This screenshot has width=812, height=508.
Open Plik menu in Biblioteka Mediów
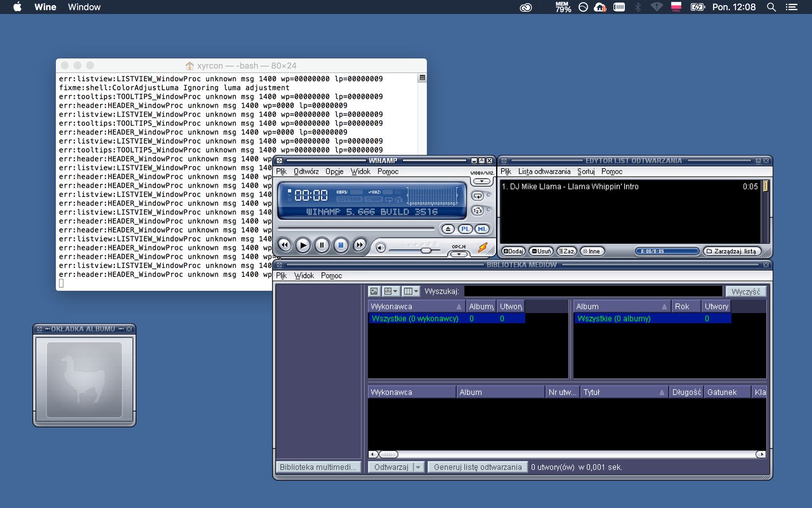281,276
